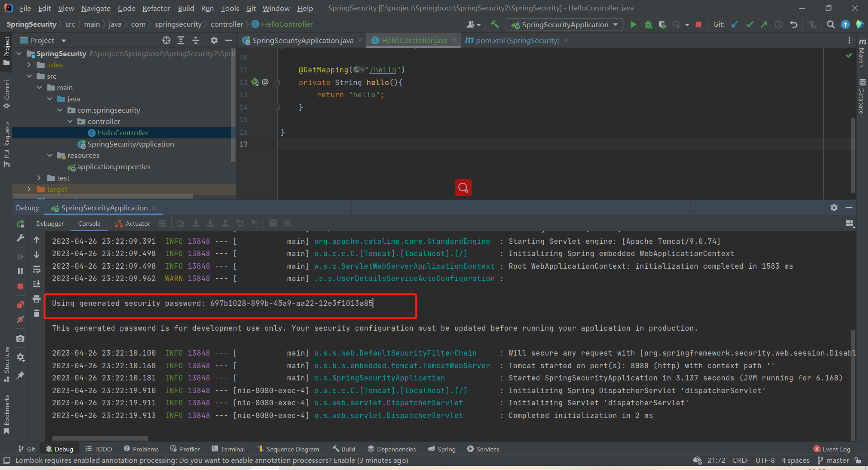Open Problems tool window
Viewport: 868px width, 470px height.
click(141, 449)
